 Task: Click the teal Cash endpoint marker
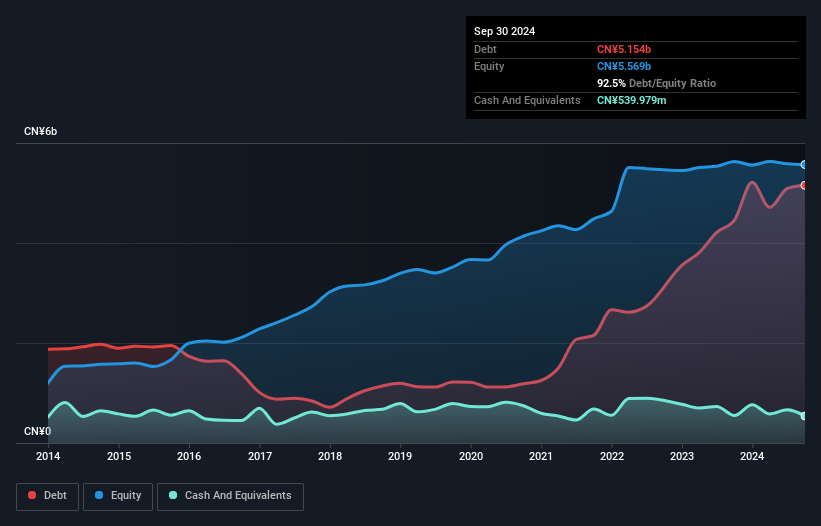coord(804,416)
